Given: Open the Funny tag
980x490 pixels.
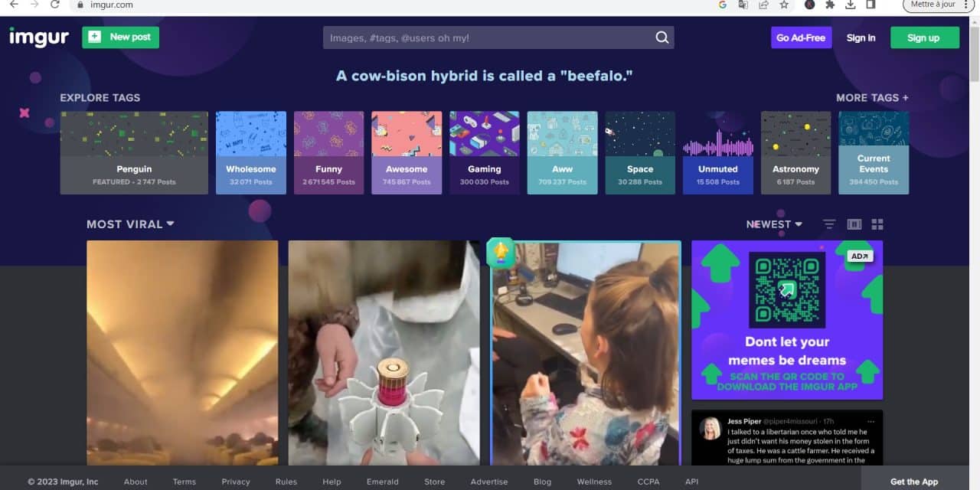Looking at the screenshot, I should coord(328,152).
